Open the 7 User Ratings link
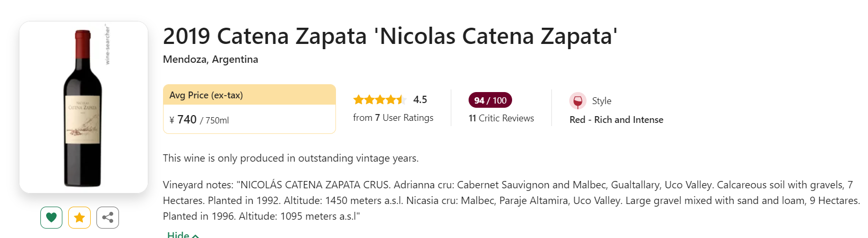Image resolution: width=868 pixels, height=238 pixels. (393, 118)
